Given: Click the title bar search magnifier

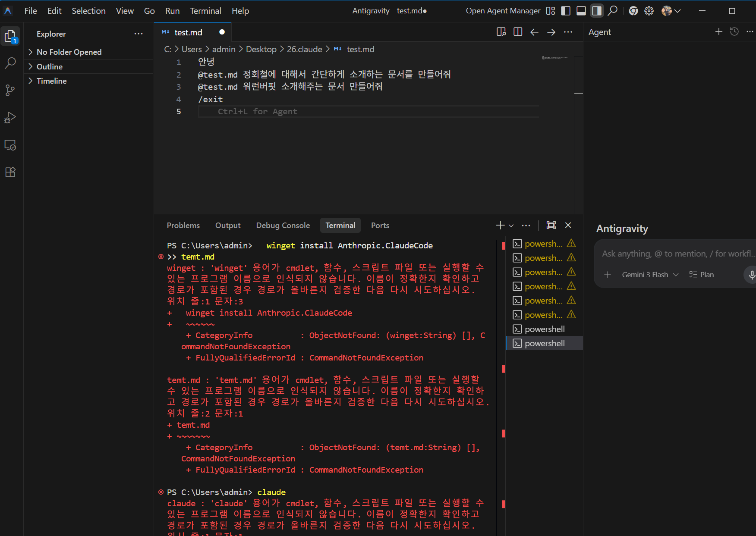Looking at the screenshot, I should (613, 11).
